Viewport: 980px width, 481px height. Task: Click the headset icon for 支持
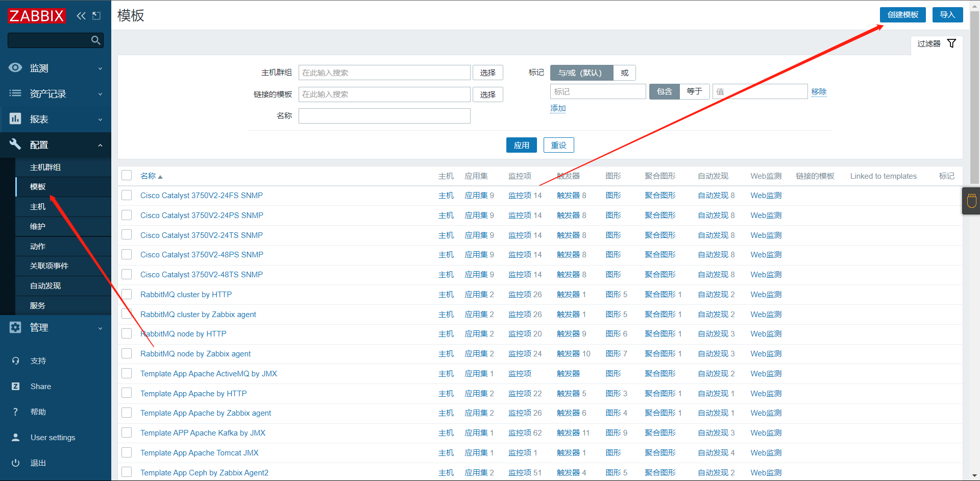click(15, 361)
